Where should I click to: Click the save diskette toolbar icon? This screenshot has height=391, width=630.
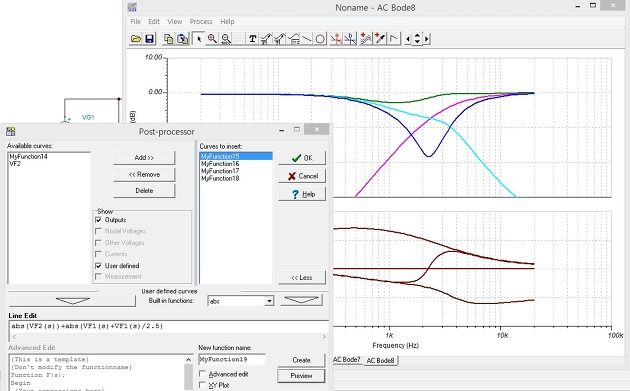[x=149, y=39]
